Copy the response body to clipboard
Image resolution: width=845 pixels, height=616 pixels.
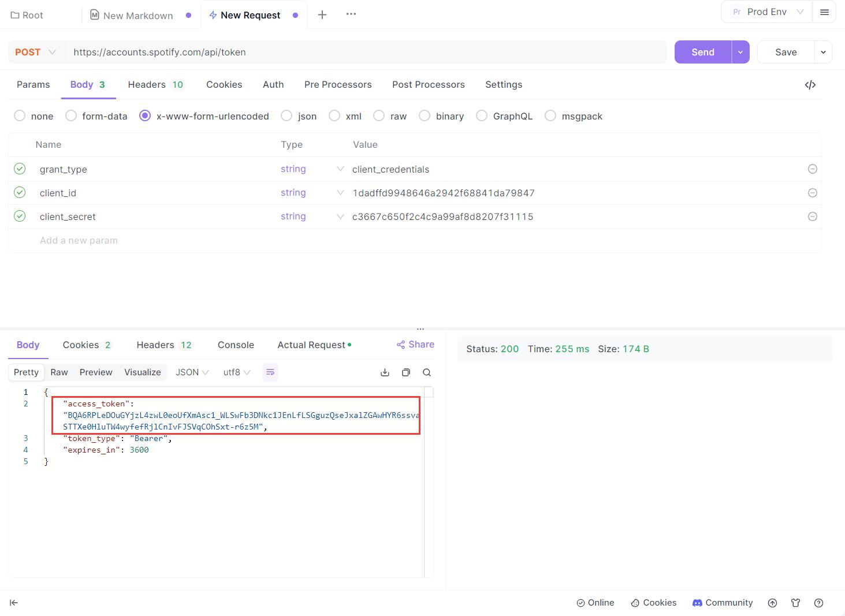pyautogui.click(x=406, y=372)
